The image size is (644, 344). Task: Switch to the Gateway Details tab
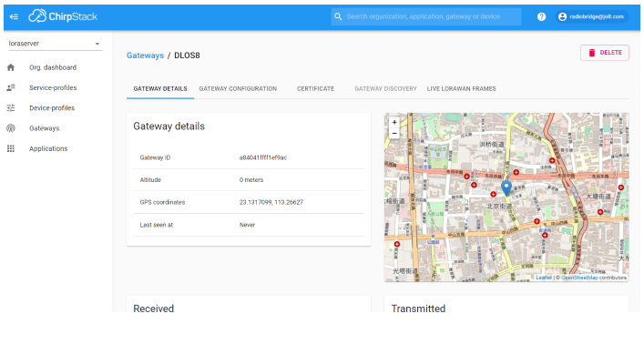click(160, 88)
